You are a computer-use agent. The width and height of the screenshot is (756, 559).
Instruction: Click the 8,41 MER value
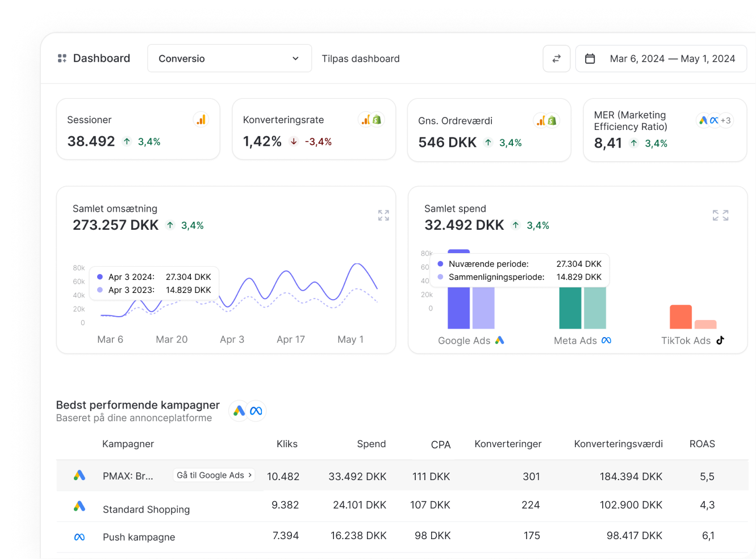[x=608, y=143]
